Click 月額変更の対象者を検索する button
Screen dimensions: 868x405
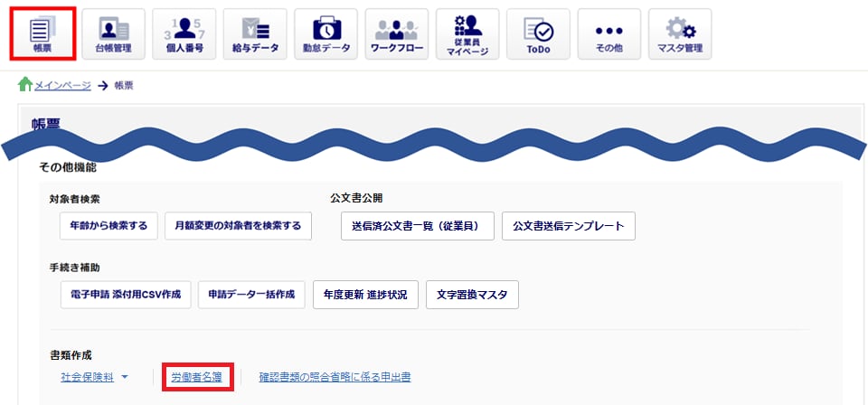coord(239,225)
